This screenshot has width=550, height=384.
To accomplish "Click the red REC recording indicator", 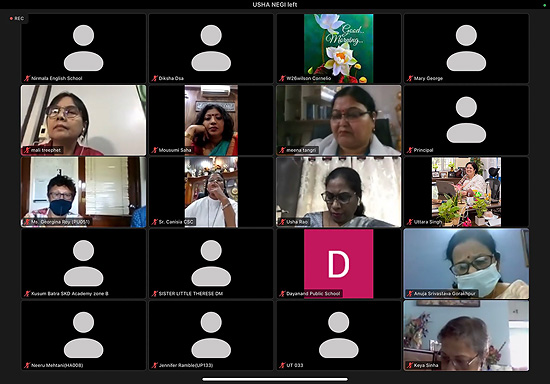I will (x=17, y=18).
